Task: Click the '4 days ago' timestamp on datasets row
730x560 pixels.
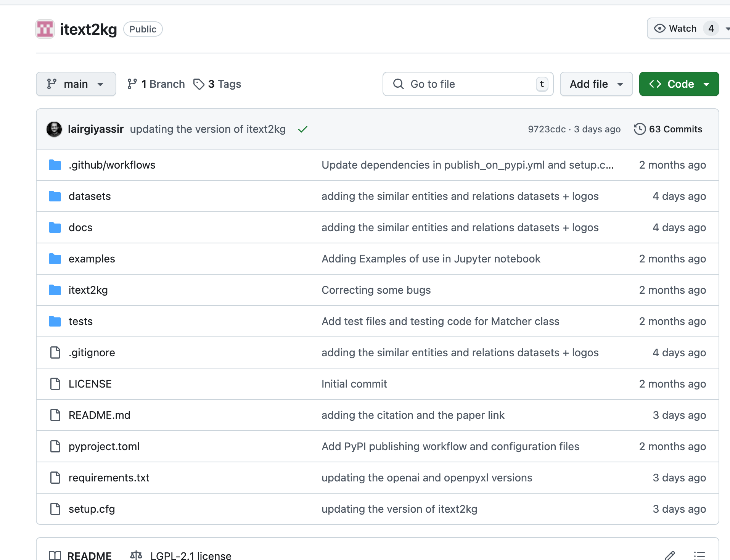Action: (x=679, y=196)
